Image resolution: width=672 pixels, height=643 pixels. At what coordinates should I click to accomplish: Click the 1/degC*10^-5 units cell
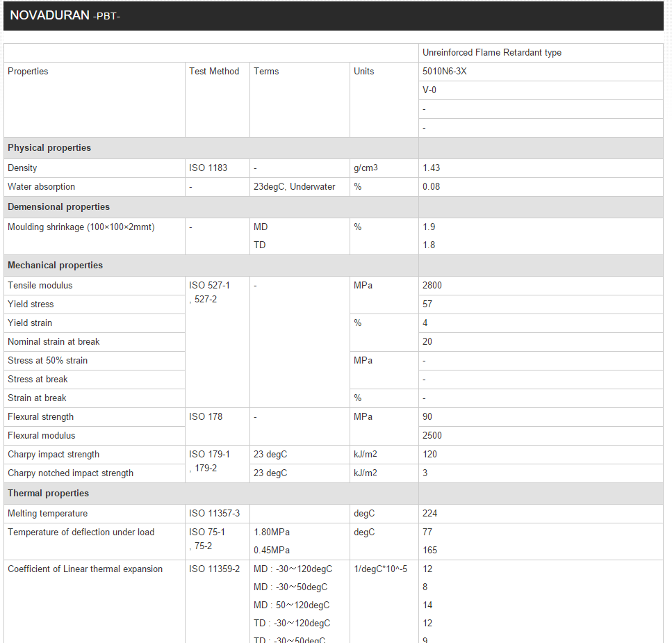[x=380, y=569]
